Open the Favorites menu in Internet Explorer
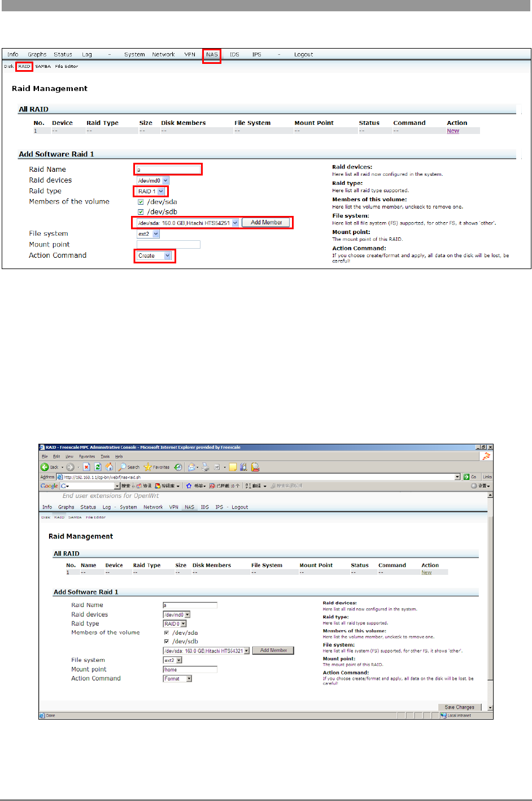 87,456
